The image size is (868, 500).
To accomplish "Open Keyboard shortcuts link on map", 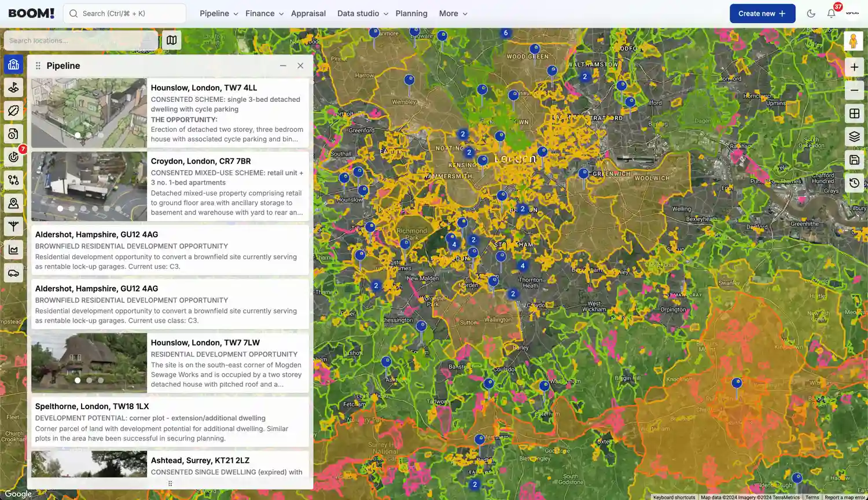I will coord(674,497).
